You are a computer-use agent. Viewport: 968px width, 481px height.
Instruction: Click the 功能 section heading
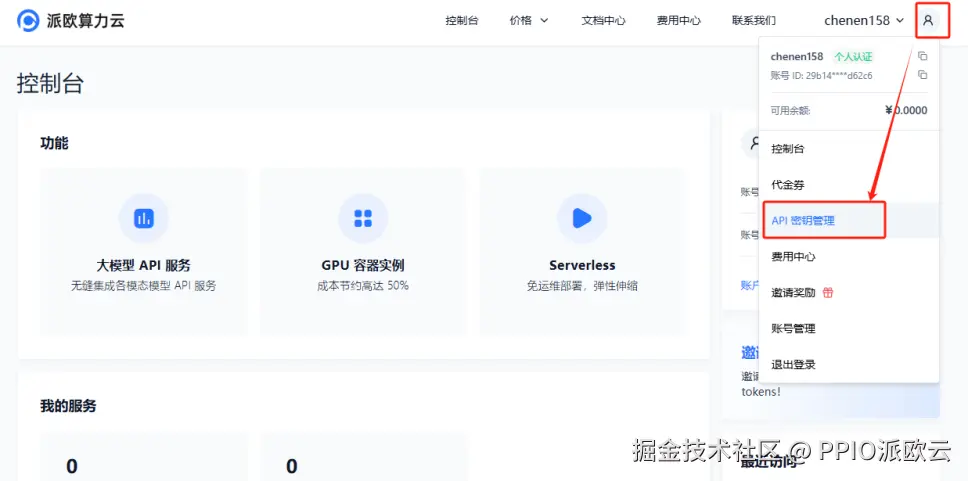(x=54, y=143)
